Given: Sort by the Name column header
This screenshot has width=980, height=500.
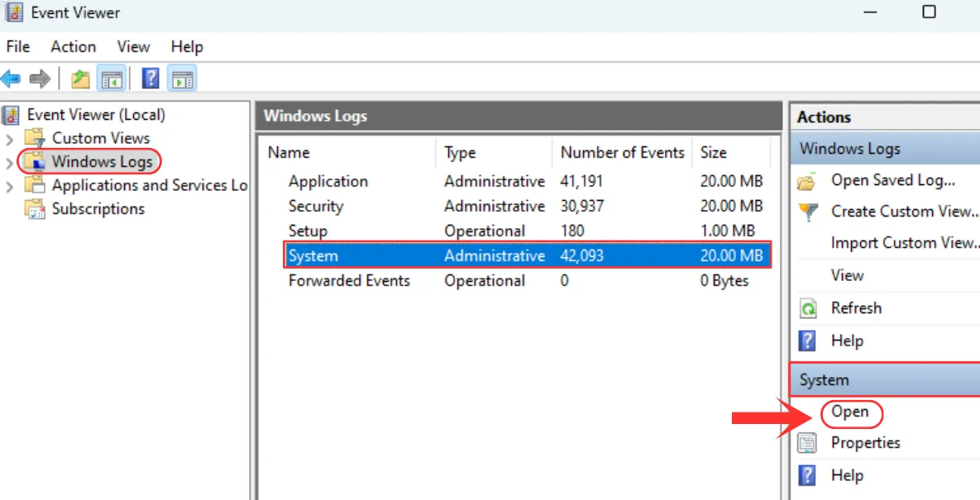Looking at the screenshot, I should [x=347, y=152].
